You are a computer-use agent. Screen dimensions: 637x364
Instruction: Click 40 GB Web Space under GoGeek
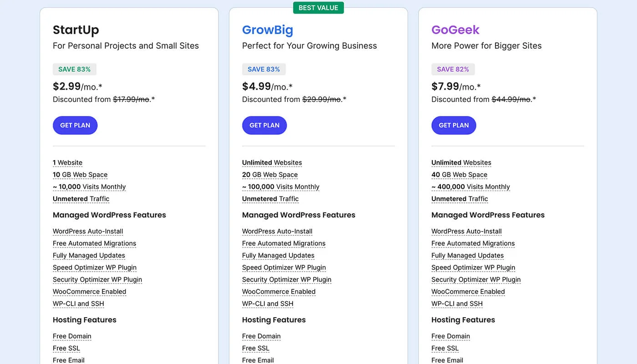(x=459, y=174)
